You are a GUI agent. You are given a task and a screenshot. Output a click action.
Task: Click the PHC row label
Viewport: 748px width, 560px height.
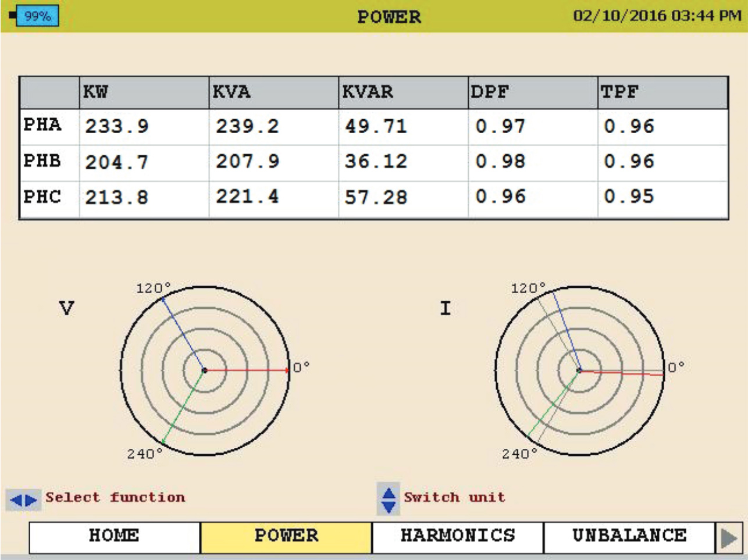pyautogui.click(x=42, y=197)
